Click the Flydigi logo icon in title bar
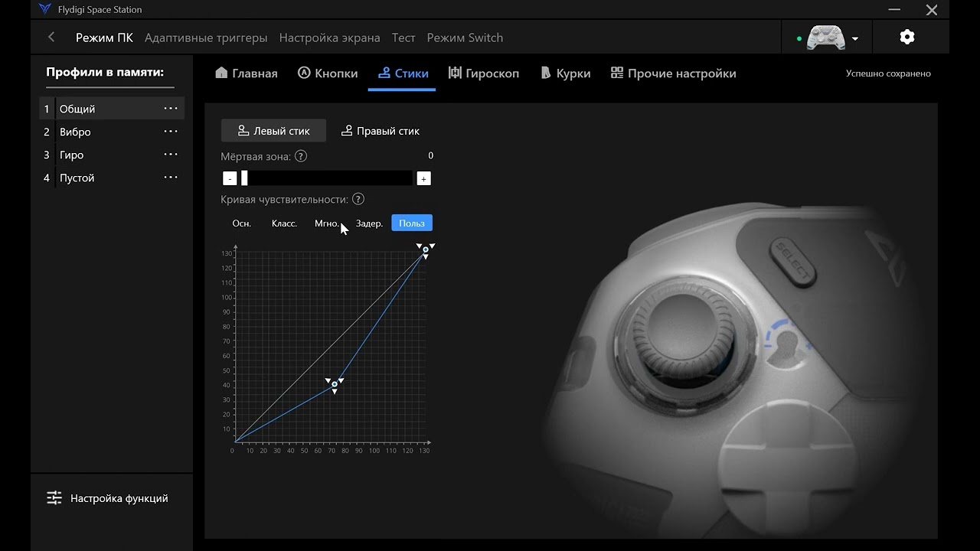Viewport: 980px width, 551px height. [45, 10]
